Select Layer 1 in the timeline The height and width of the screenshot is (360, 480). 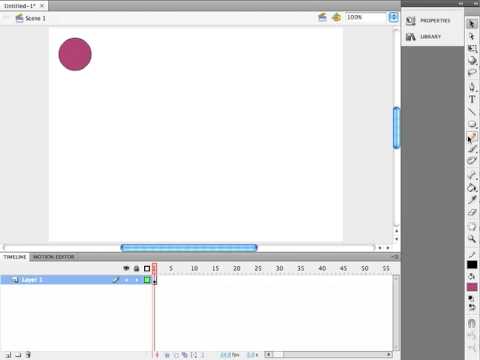(76, 280)
